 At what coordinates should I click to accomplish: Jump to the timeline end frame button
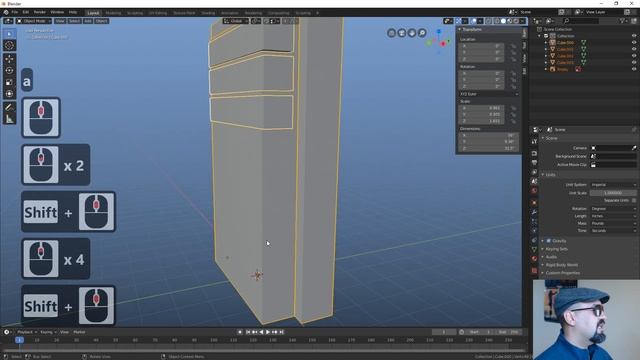coord(282,332)
